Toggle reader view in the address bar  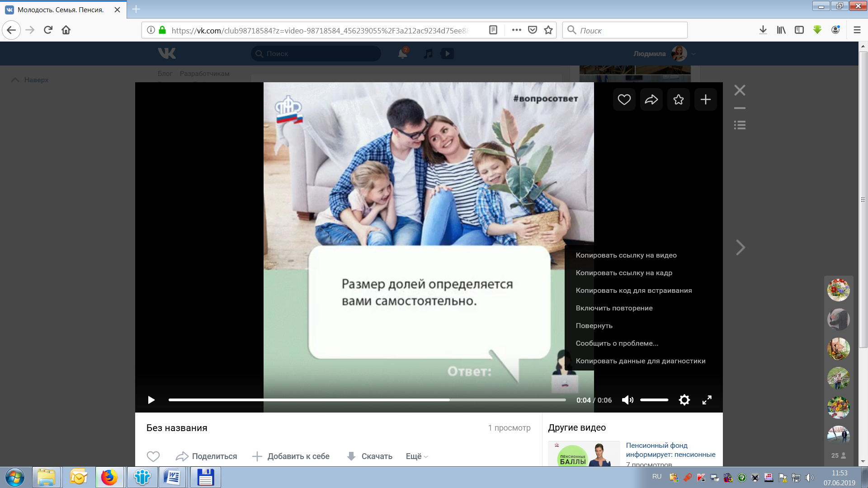[x=493, y=30]
